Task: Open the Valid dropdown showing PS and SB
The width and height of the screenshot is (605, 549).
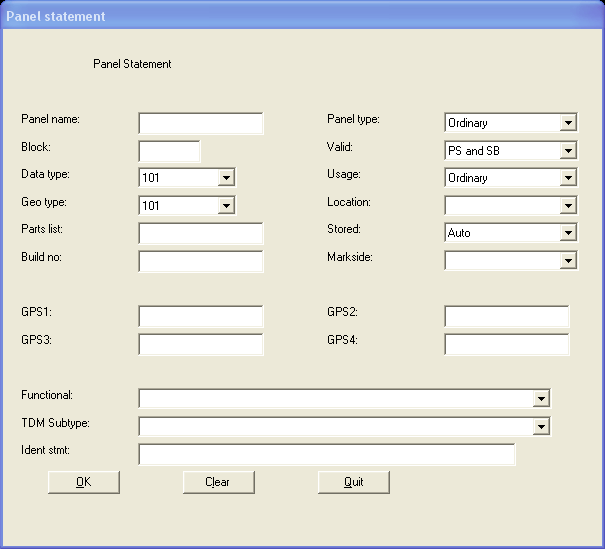Action: click(511, 151)
